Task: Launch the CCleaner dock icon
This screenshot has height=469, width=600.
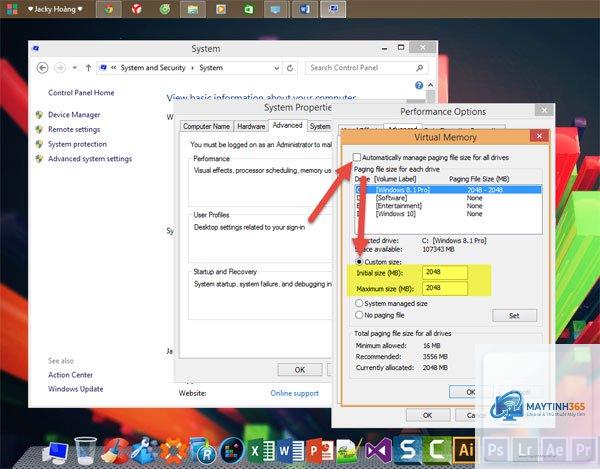Action: [114, 451]
